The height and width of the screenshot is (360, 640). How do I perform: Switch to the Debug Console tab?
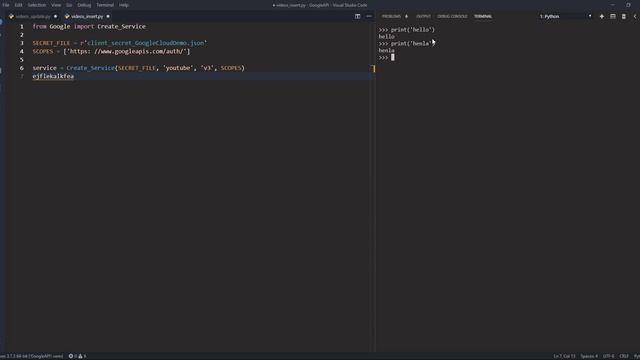pos(452,16)
